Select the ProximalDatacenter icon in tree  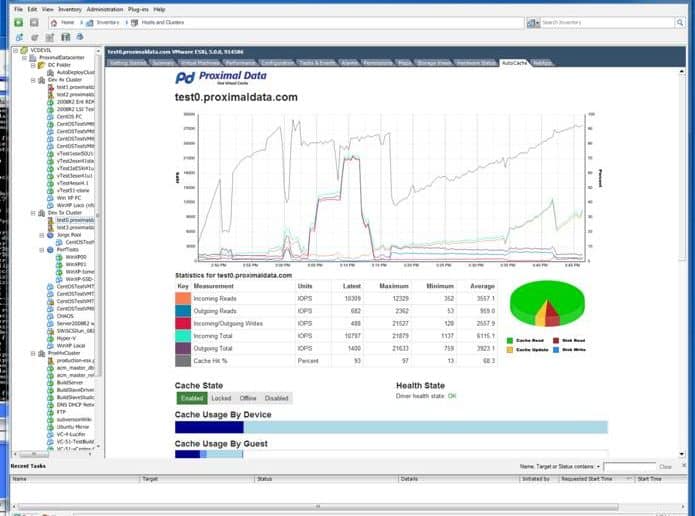point(33,58)
